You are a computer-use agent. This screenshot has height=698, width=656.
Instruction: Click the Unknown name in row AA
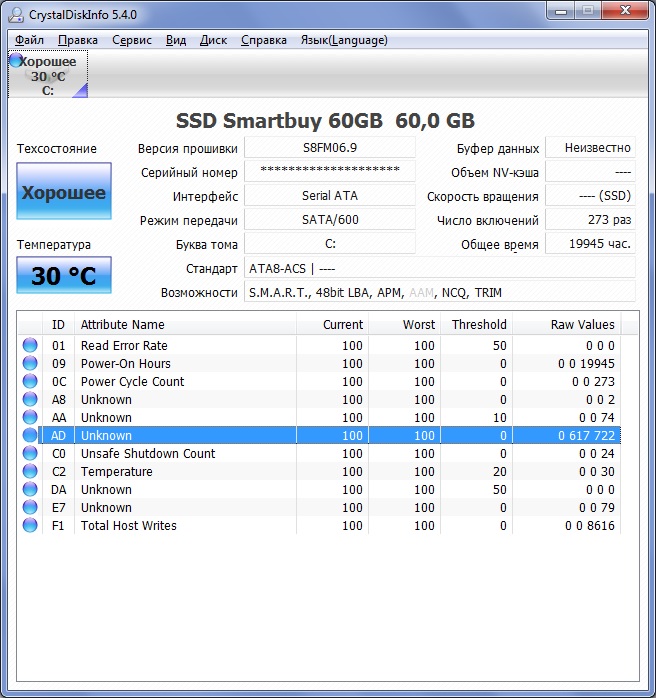click(106, 418)
